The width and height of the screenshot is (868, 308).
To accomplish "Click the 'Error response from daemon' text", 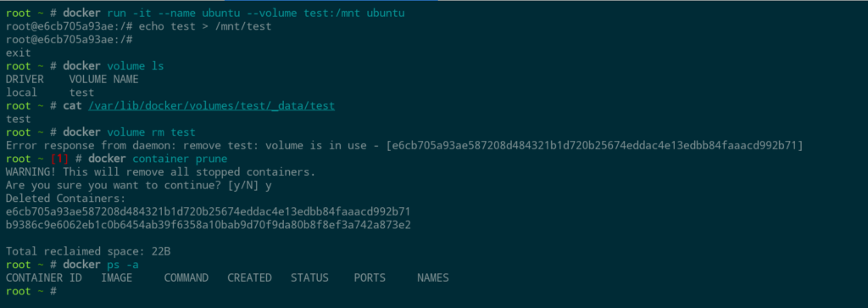I will click(x=88, y=146).
